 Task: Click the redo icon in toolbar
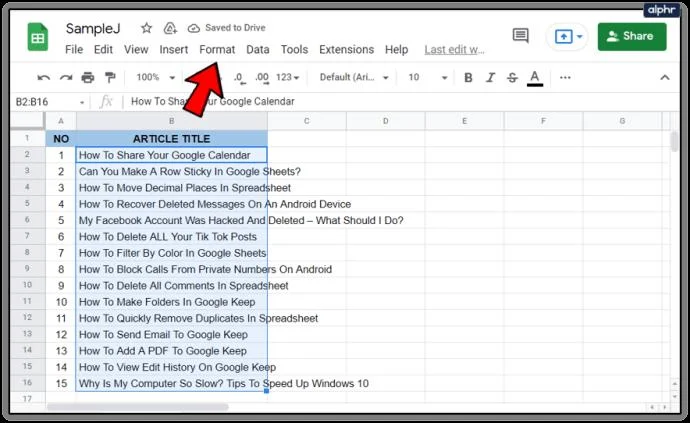point(65,77)
